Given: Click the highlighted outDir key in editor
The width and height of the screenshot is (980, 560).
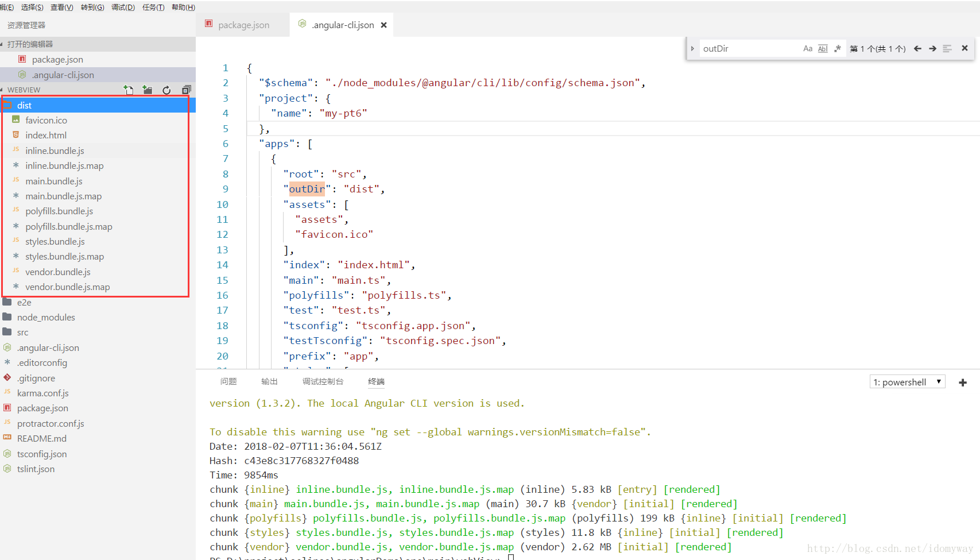Looking at the screenshot, I should 307,189.
